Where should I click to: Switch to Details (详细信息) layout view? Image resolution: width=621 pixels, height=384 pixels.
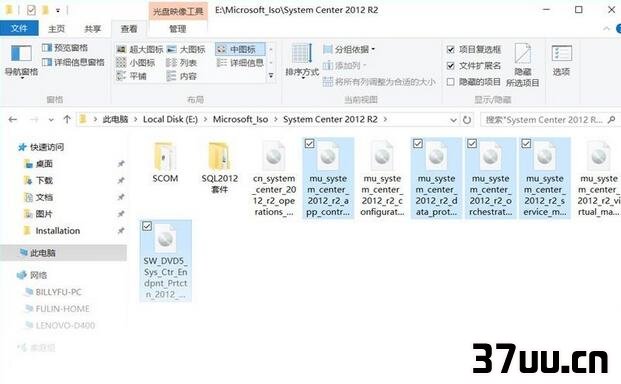240,63
